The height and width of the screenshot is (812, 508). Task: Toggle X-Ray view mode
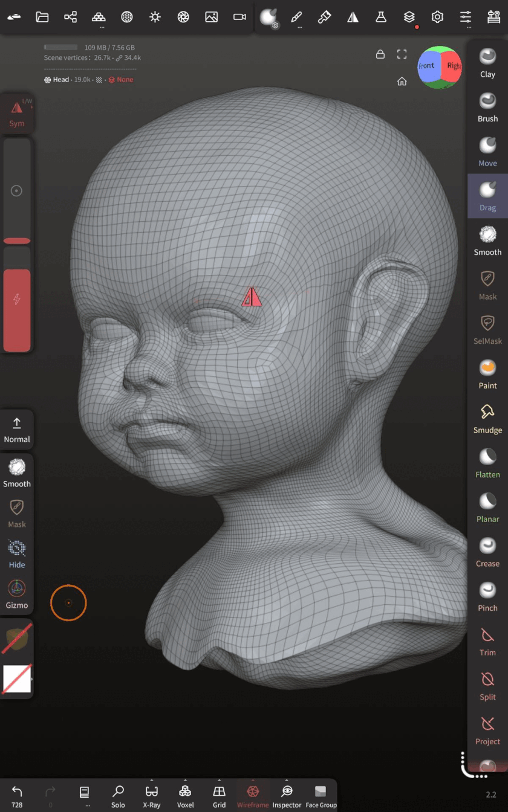[x=152, y=796]
